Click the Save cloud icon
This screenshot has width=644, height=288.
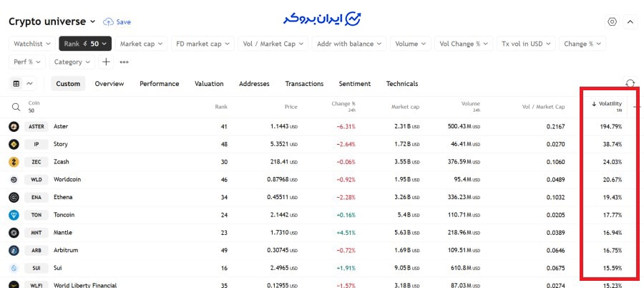(x=108, y=22)
